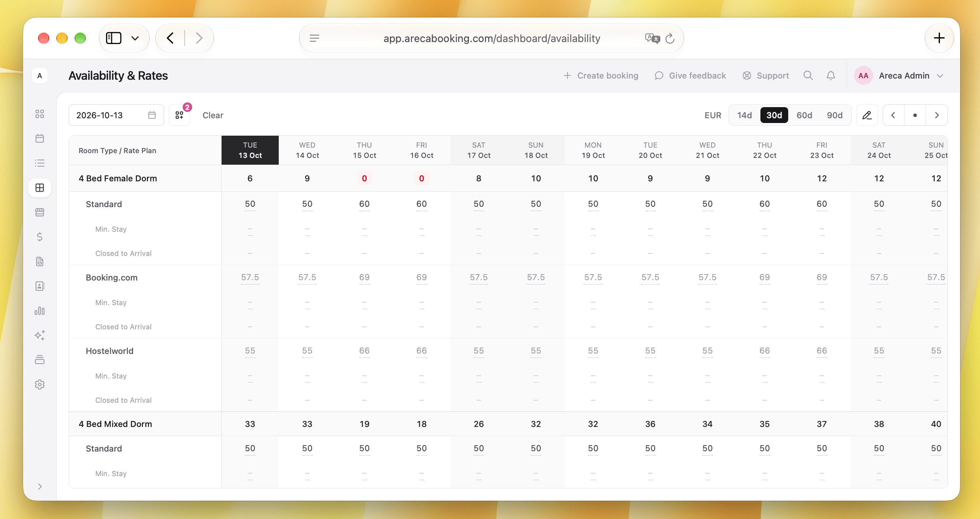980x519 pixels.
Task: Click the browser reload icon
Action: 670,38
